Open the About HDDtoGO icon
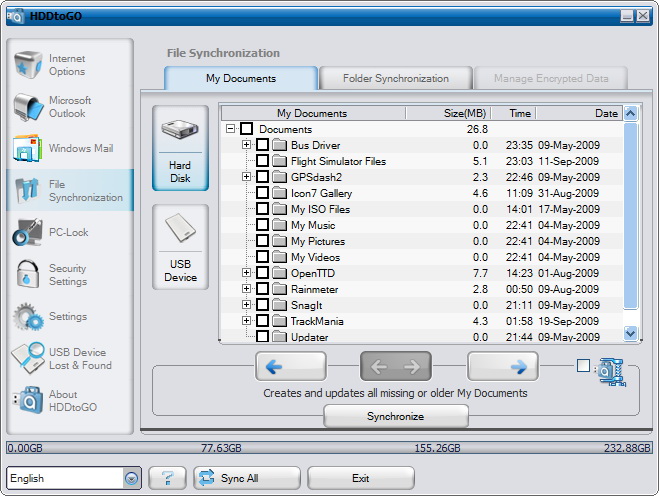This screenshot has height=496, width=659. click(28, 400)
